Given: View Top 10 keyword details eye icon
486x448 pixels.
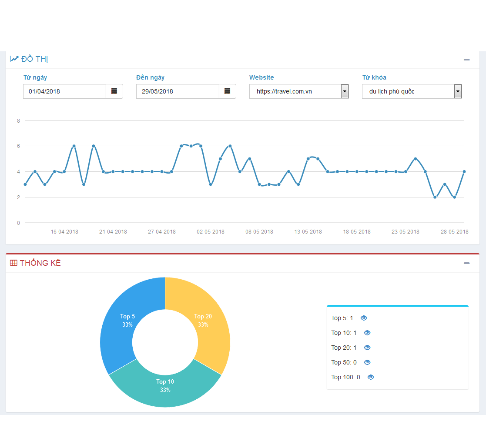Looking at the screenshot, I should (x=367, y=333).
